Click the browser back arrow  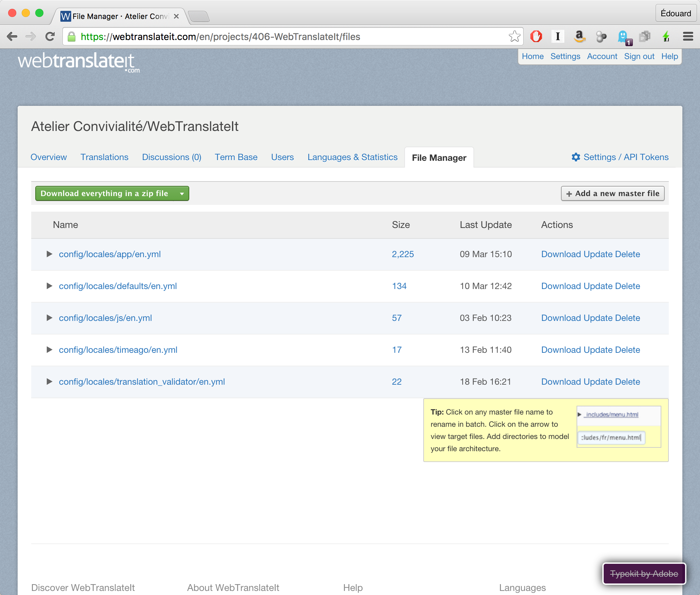[12, 36]
